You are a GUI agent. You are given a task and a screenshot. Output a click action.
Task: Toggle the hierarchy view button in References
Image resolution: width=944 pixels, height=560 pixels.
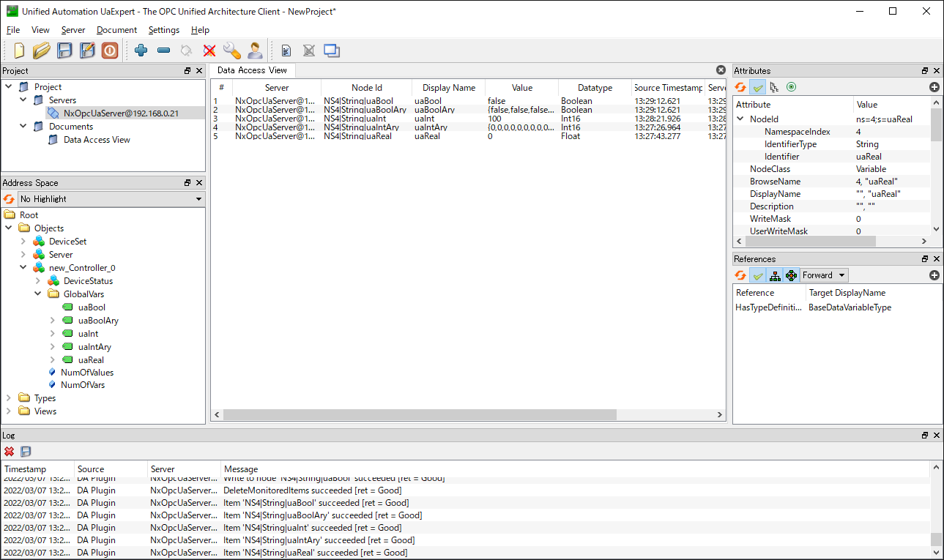click(775, 275)
